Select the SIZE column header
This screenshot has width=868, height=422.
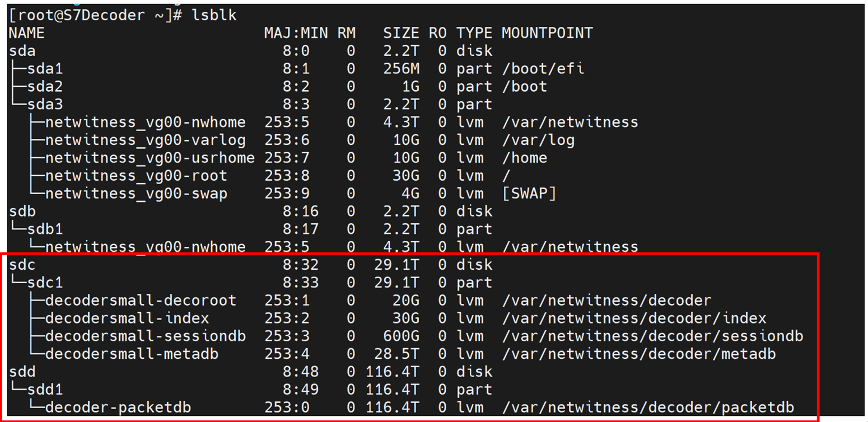(x=402, y=33)
